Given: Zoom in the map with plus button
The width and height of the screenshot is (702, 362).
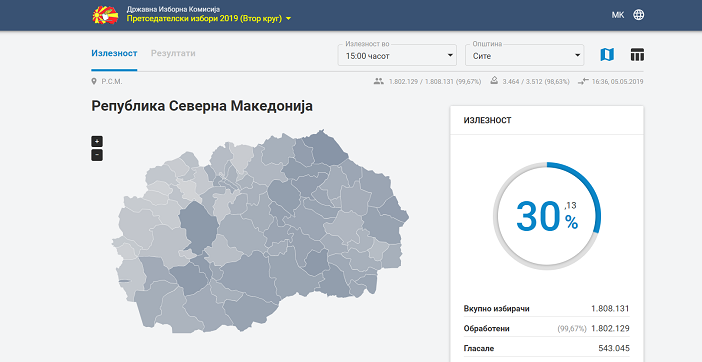Looking at the screenshot, I should click(x=97, y=141).
